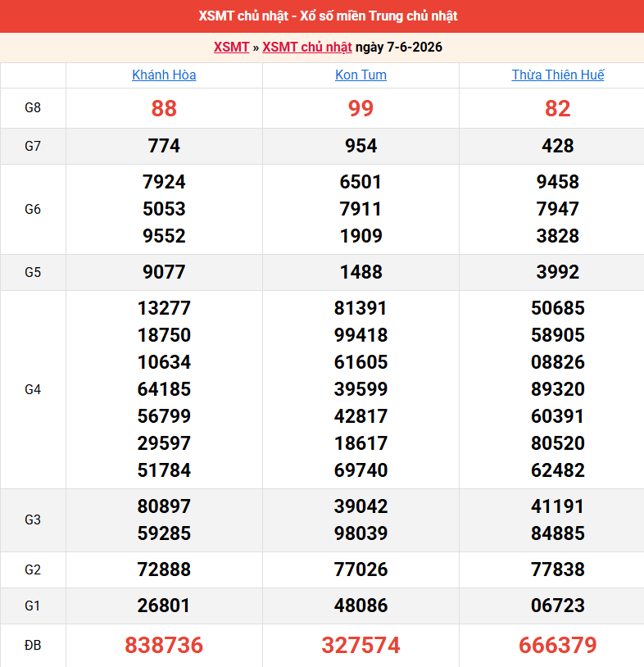Open the Khánh Hòa province link
The width and height of the screenshot is (644, 667).
click(x=164, y=75)
